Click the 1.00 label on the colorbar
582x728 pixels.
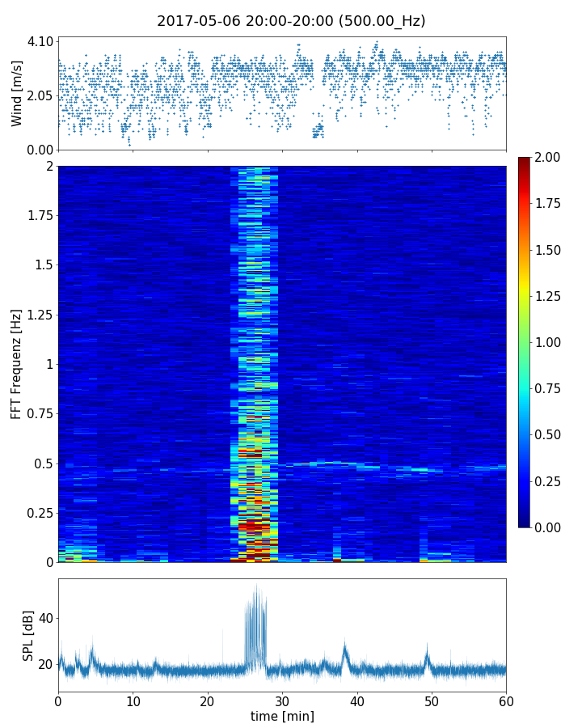550,342
